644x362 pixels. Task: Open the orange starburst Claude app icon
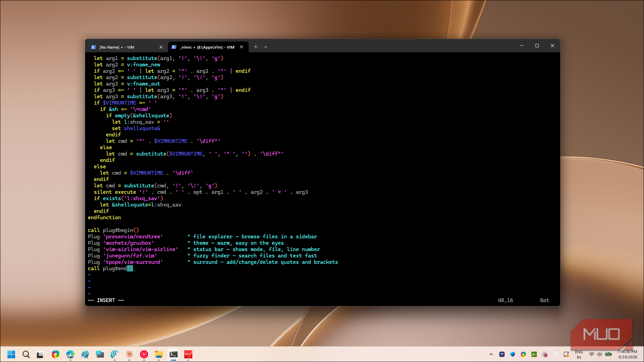[129, 354]
